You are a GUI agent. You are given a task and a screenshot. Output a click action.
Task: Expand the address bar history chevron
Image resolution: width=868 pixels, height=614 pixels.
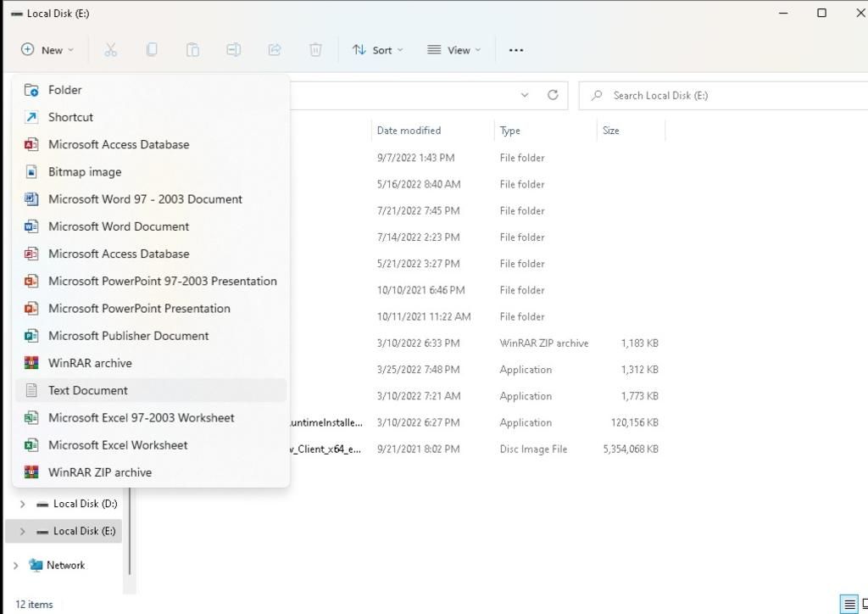tap(524, 95)
